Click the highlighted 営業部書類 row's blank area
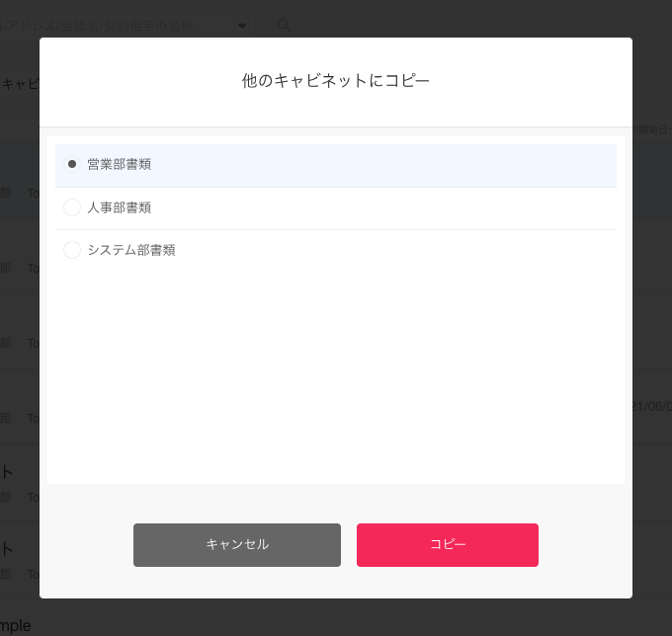The image size is (672, 636). tap(395, 164)
